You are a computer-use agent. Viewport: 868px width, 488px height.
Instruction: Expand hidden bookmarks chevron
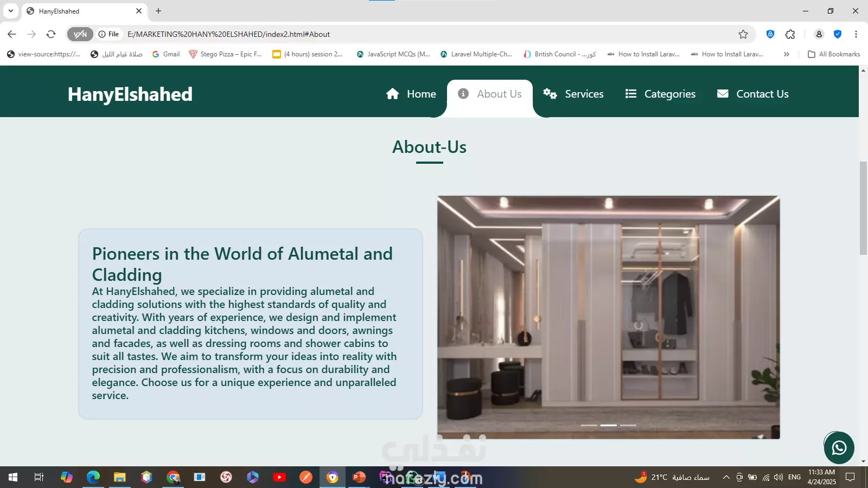click(787, 54)
